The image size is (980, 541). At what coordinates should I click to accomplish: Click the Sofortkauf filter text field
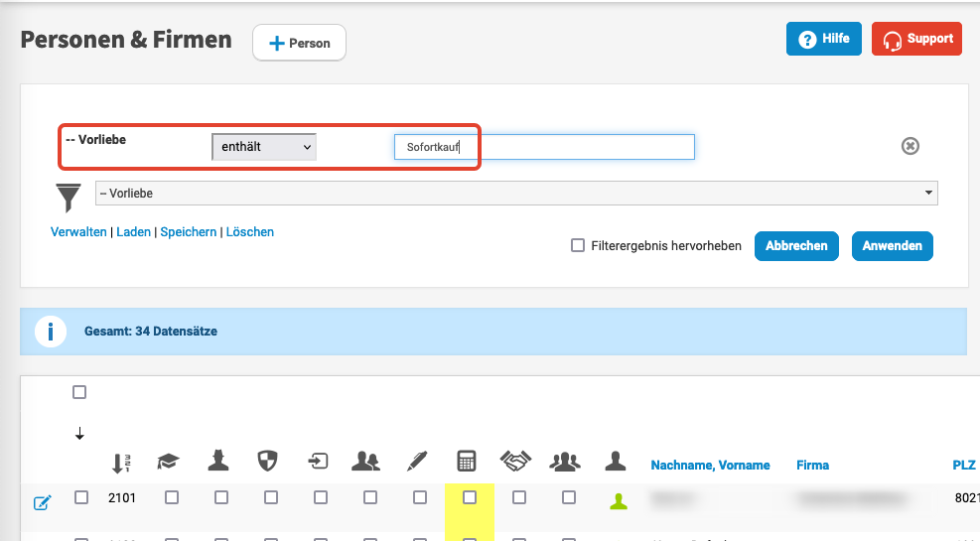click(543, 147)
